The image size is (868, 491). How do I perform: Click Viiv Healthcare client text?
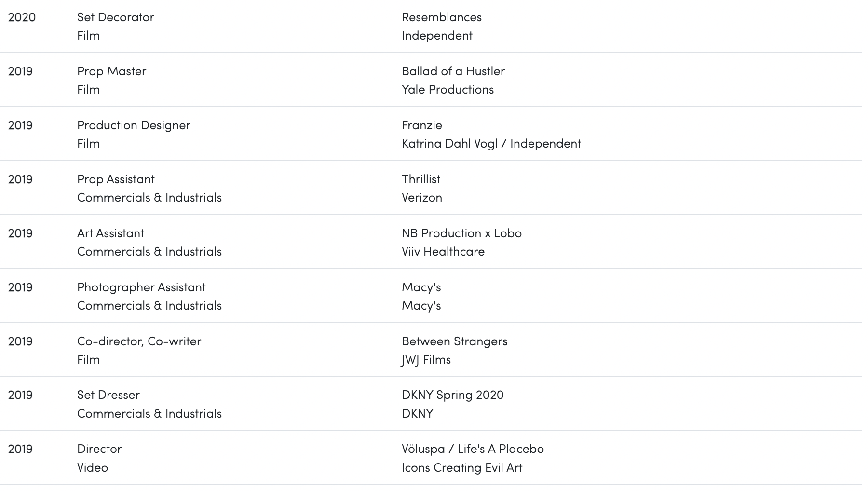pyautogui.click(x=443, y=252)
